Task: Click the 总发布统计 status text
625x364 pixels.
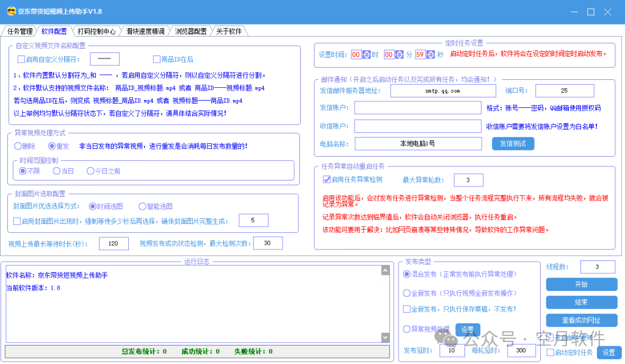Action: pyautogui.click(x=144, y=351)
